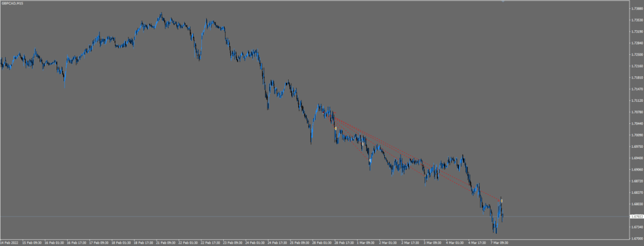
Task: Click price scale value 1.71810
Action: click(x=638, y=77)
